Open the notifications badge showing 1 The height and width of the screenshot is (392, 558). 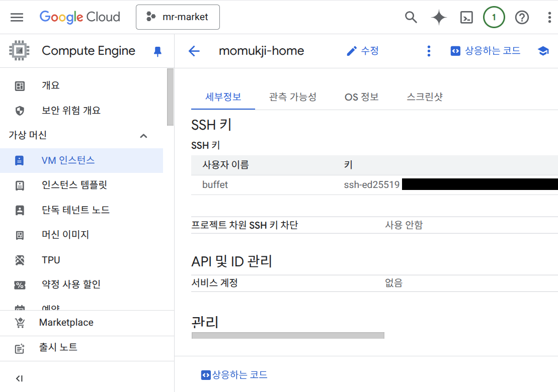click(x=494, y=18)
